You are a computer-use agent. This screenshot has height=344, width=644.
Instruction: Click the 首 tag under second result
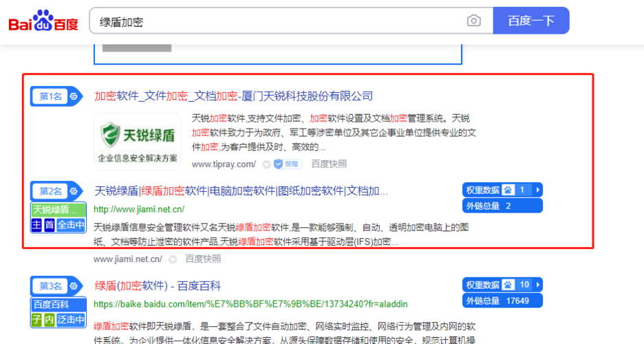50,225
